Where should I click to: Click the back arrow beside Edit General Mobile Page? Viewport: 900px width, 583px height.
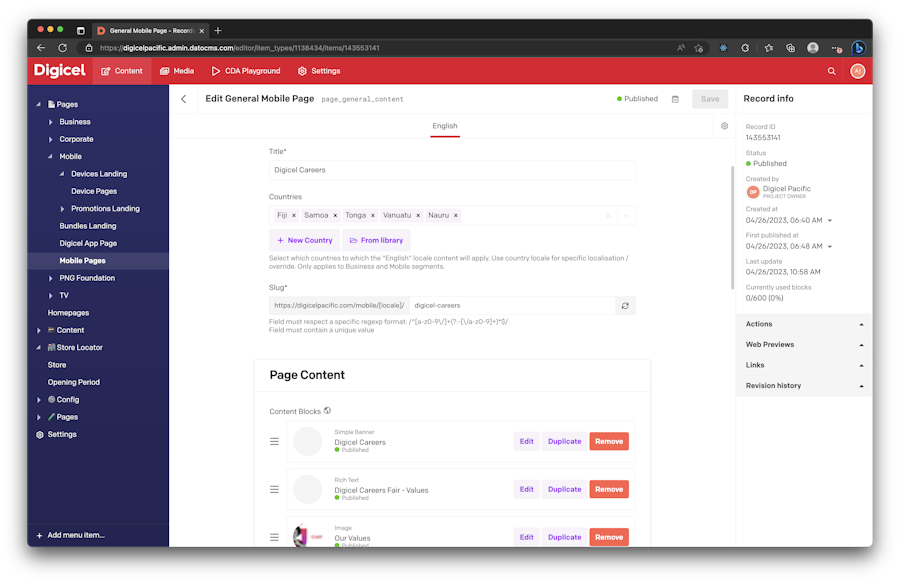(x=184, y=98)
